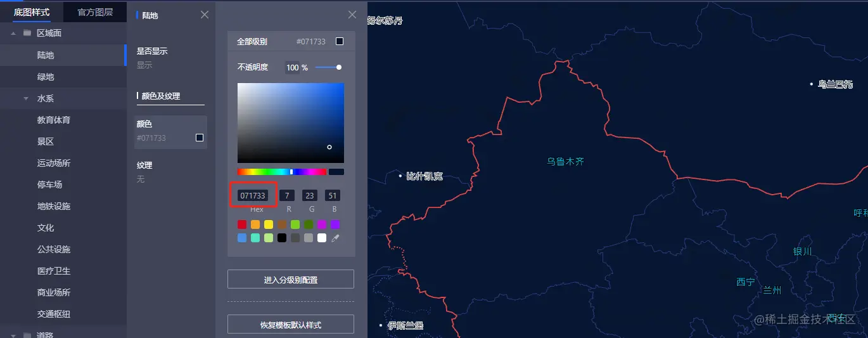The width and height of the screenshot is (868, 338).
Task: Choose the purple preset swatch
Action: pos(335,224)
